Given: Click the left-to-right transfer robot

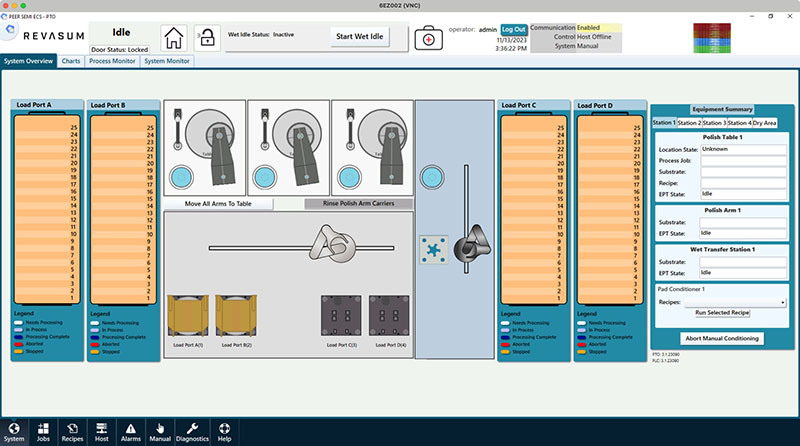Looking at the screenshot, I should [x=334, y=244].
